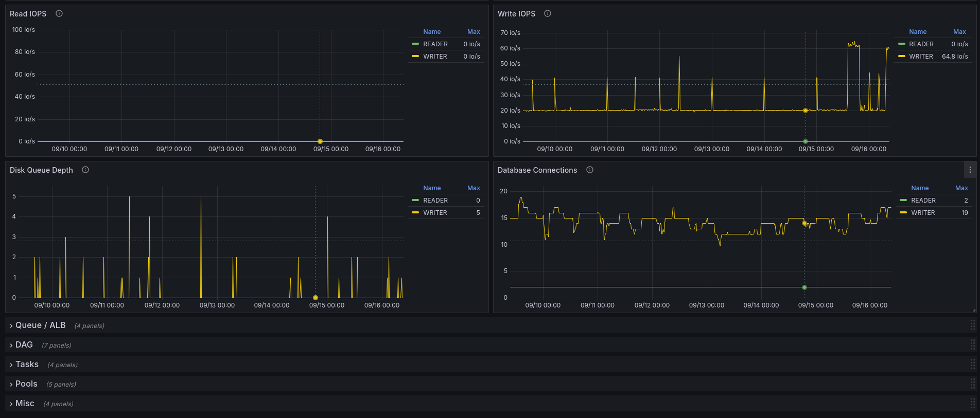Viewport: 980px width, 418px height.
Task: Click the WRITER max value 19 in Database Connections
Action: pos(965,213)
